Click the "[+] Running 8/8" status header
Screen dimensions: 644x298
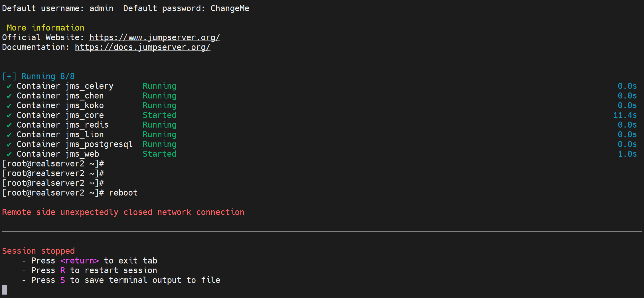(x=38, y=76)
